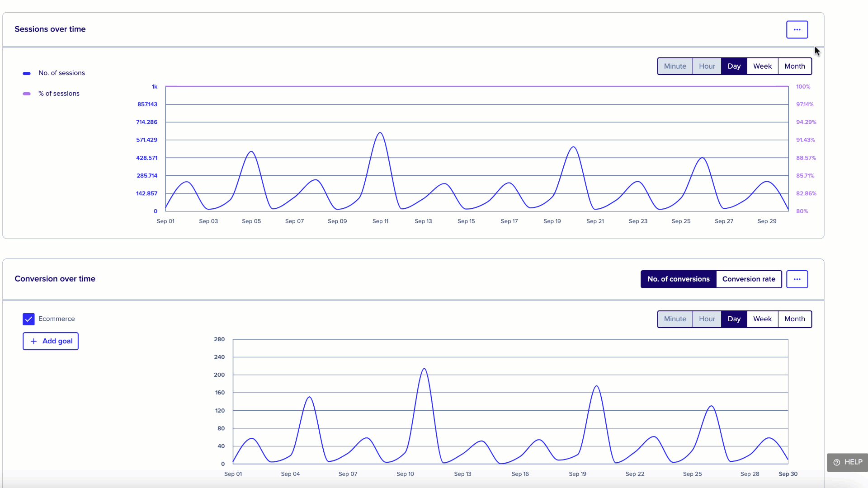The width and height of the screenshot is (868, 488).
Task: Click Sep 11 sessions peak on chart
Action: pos(380,133)
